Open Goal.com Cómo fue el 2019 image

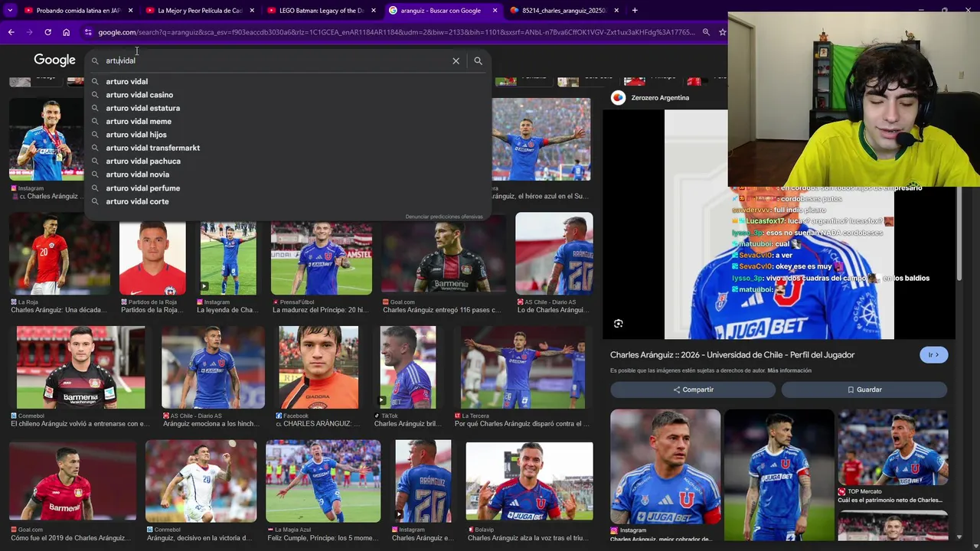(x=73, y=481)
